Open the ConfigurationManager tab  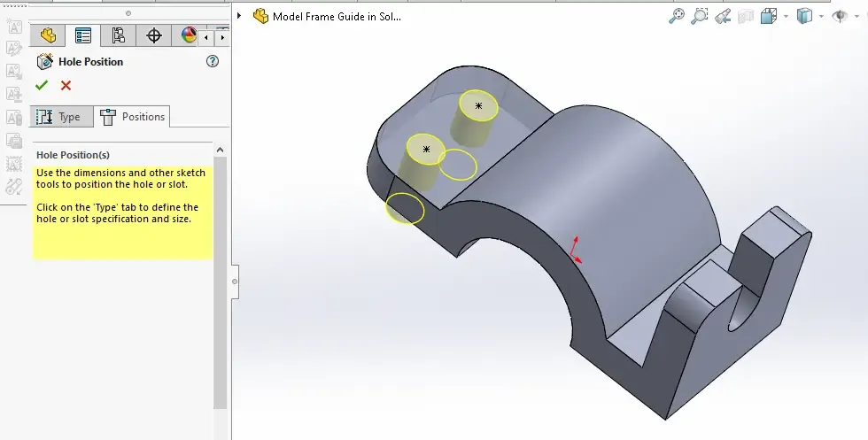click(118, 36)
